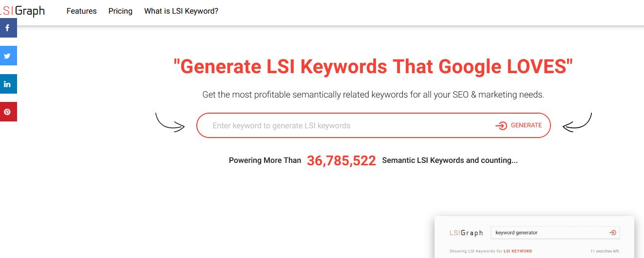
Task: Click the curved arrow left of search box
Action: (x=170, y=122)
